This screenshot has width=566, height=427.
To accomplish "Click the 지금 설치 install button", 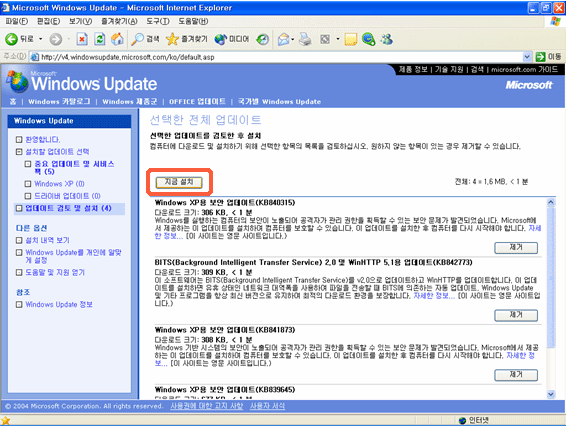I will (179, 182).
